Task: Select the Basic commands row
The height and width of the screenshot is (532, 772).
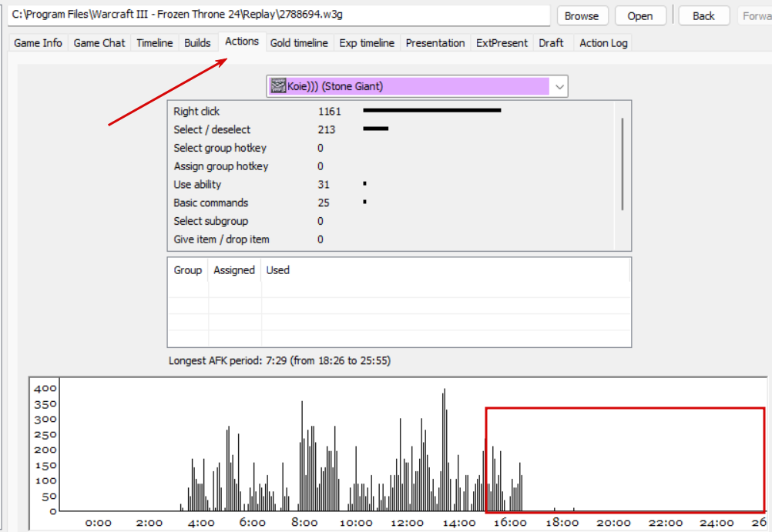Action: (x=391, y=202)
